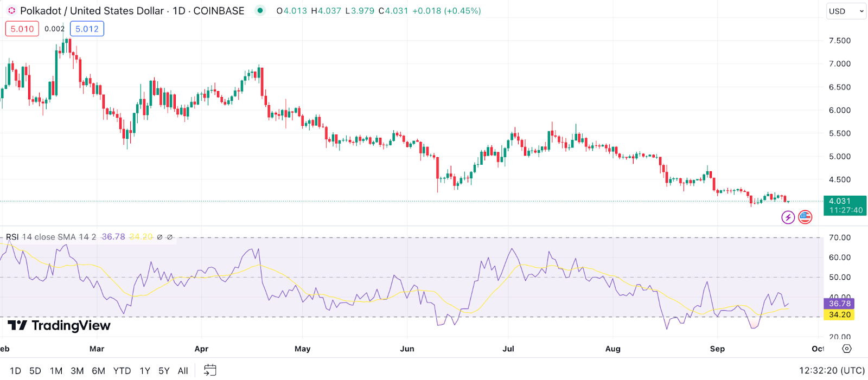Select the 5Y time range
Screen dimensions: 868x380
(164, 371)
